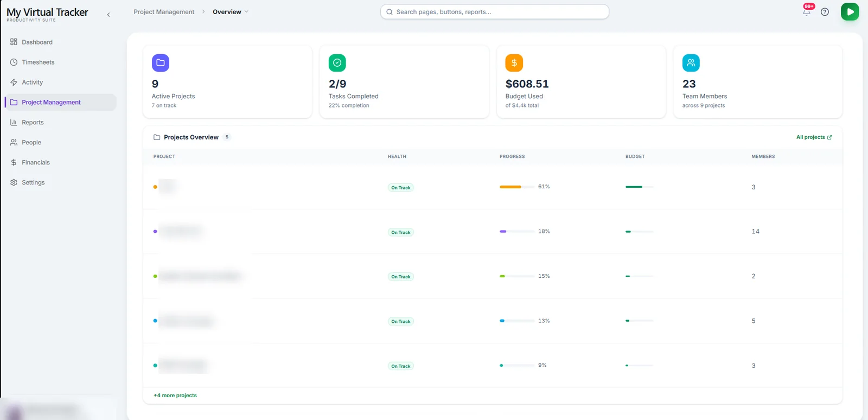Click the folder icon beside Projects Overview
Screen dimensions: 868x420
pos(157,137)
